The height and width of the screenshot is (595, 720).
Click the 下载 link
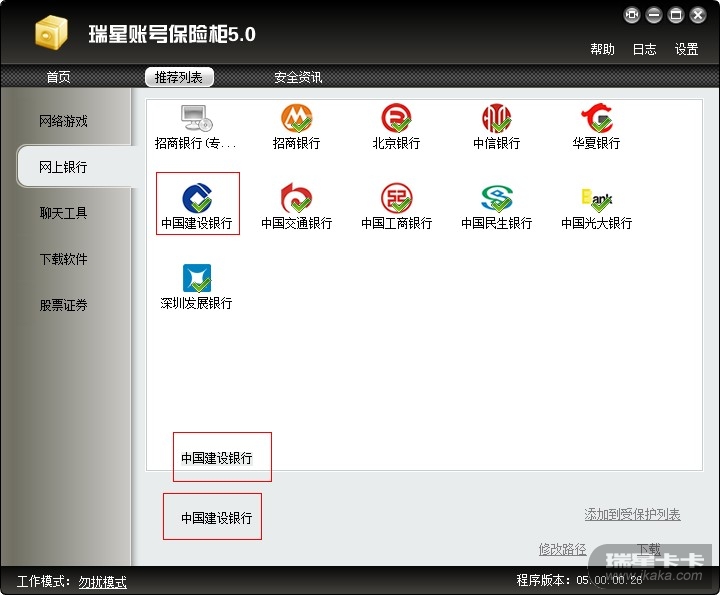[x=648, y=549]
